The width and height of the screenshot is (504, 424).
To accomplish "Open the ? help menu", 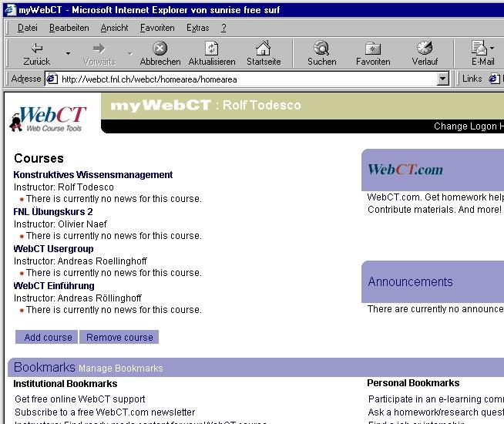I will [223, 28].
